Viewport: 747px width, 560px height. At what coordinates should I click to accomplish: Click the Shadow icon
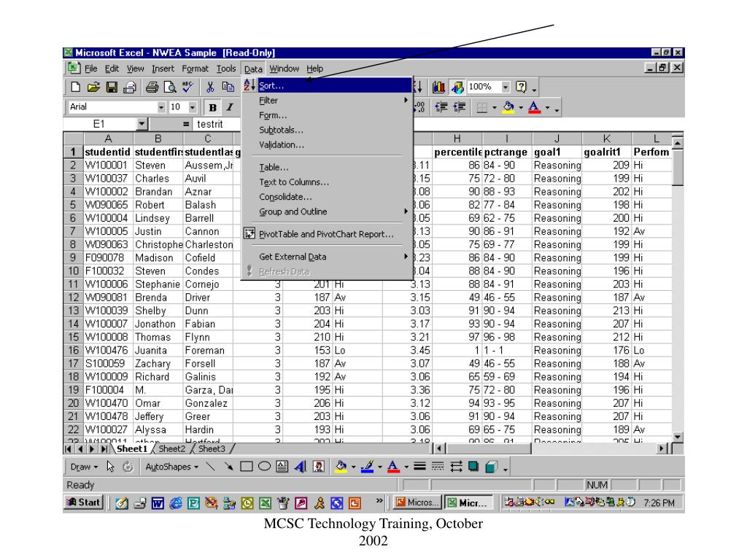click(473, 467)
